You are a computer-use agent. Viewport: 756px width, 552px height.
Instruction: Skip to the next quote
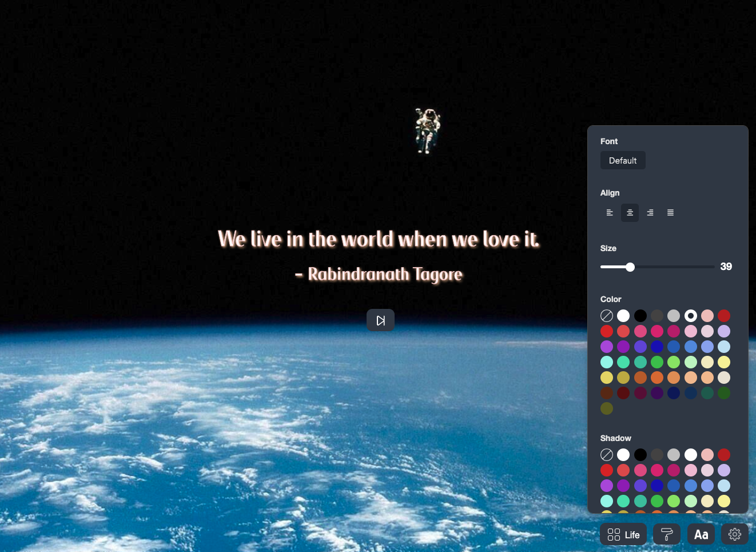(x=380, y=320)
